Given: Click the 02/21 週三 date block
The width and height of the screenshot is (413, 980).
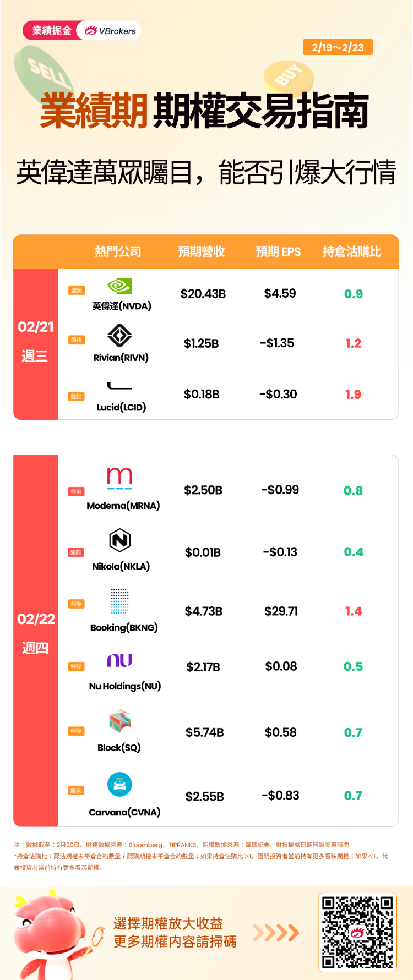Looking at the screenshot, I should click(x=36, y=344).
